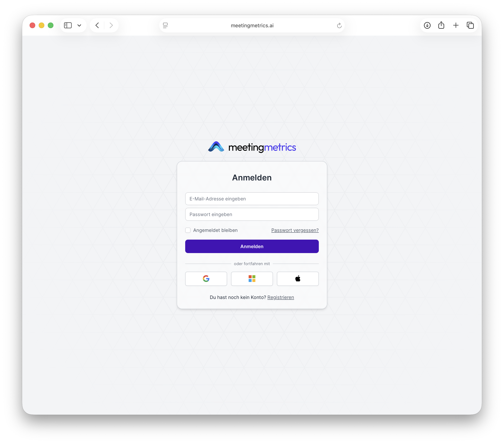The height and width of the screenshot is (444, 504).
Task: Open the Passwort vergessen? link
Action: [295, 230]
